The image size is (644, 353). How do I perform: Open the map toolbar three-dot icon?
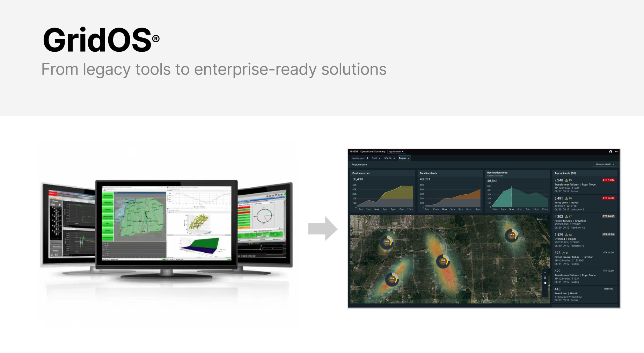tap(545, 273)
